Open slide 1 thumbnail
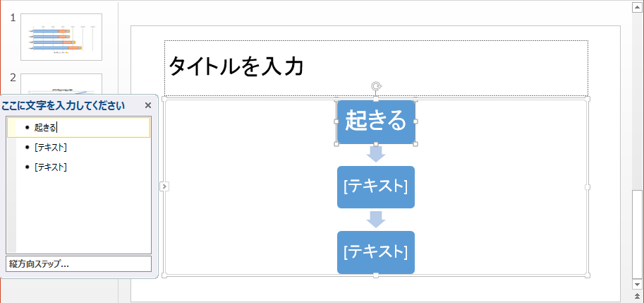The image size is (644, 303). point(61,37)
